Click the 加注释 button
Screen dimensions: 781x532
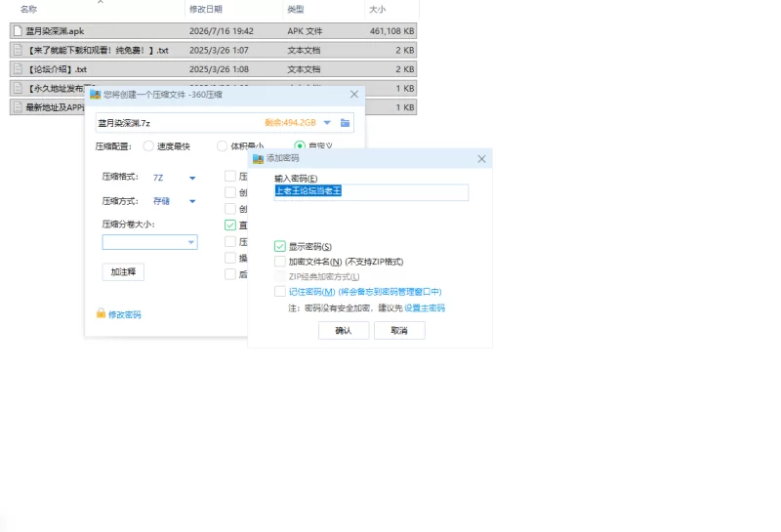(123, 272)
